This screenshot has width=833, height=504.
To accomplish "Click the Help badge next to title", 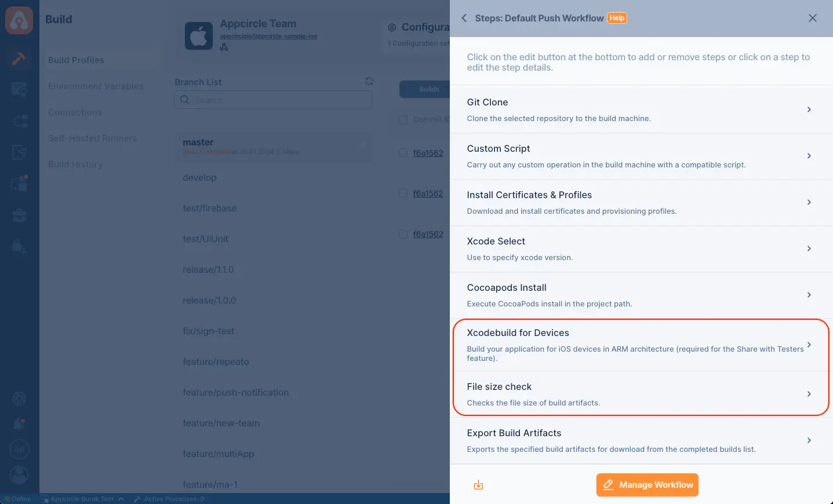I will [x=617, y=18].
